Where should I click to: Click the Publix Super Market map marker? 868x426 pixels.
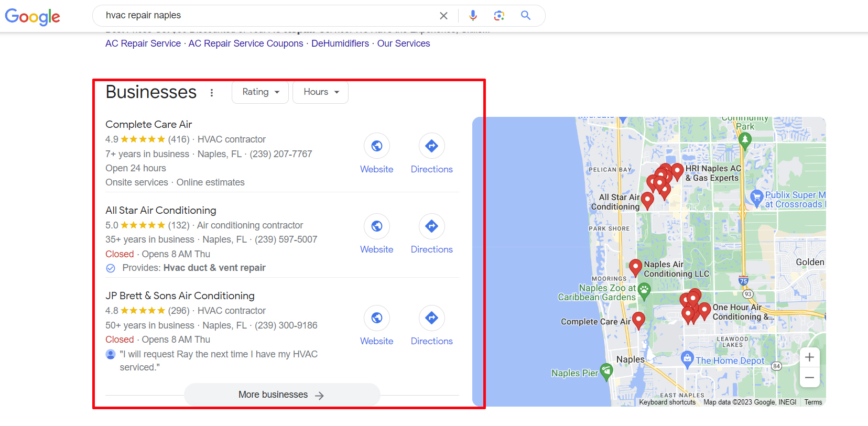pyautogui.click(x=756, y=198)
